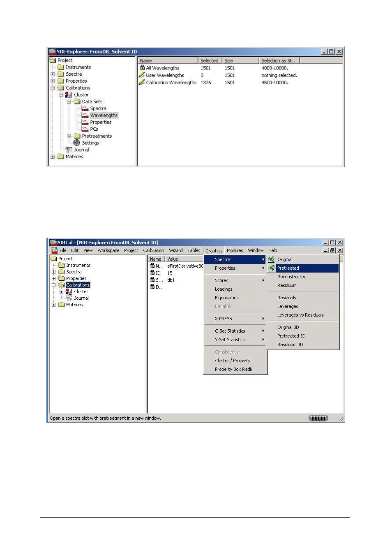The height and width of the screenshot is (555, 392).
Task: Click the Cluster icon in the NIRCal window tree
Action: 69,291
